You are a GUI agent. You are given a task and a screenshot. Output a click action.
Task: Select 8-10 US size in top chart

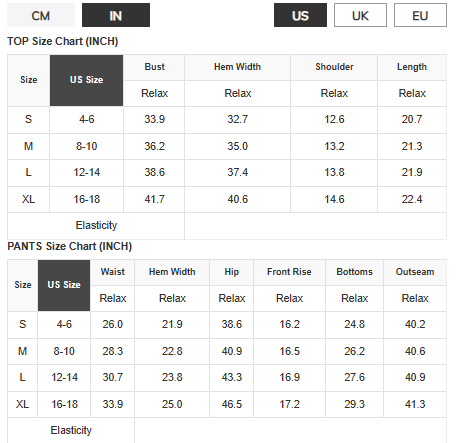[x=86, y=146]
